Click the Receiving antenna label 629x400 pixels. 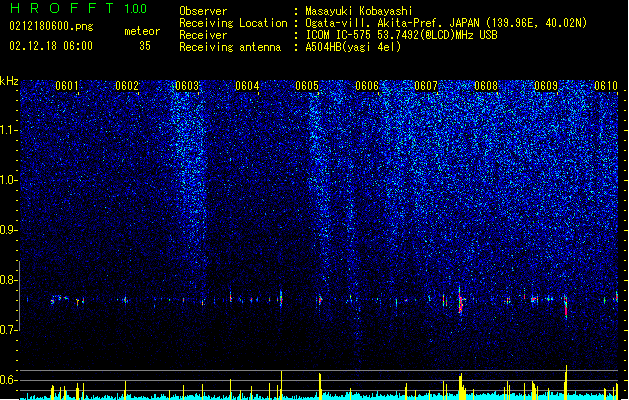point(230,47)
